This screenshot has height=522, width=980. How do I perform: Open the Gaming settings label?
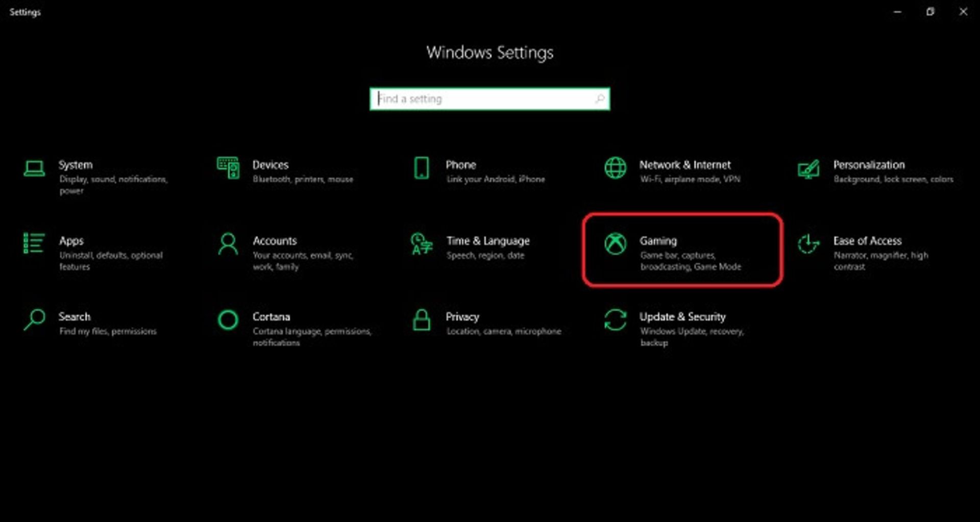tap(658, 241)
